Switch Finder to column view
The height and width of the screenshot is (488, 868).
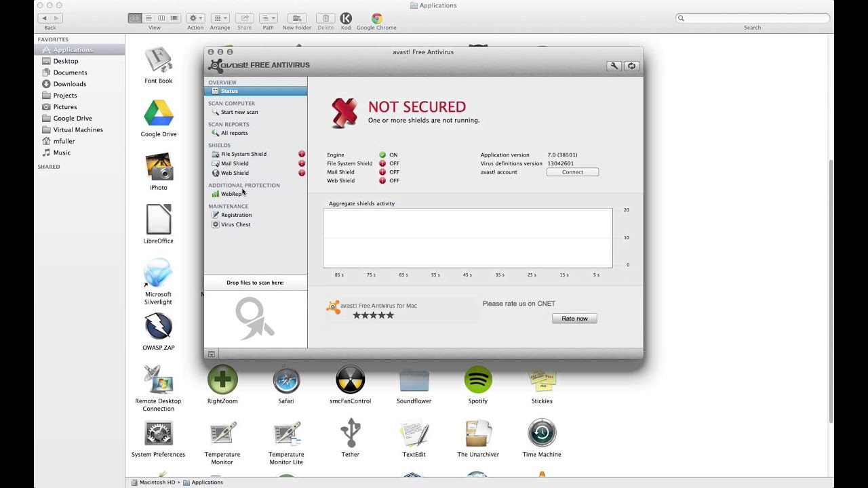(x=161, y=18)
